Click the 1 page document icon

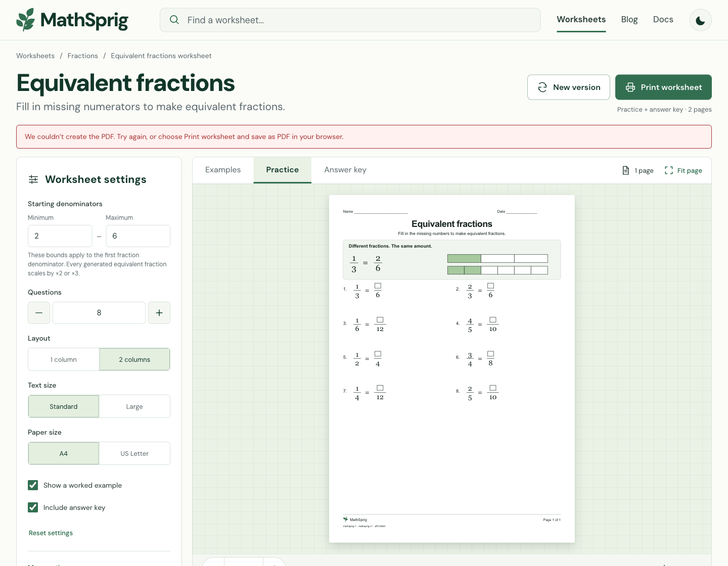click(x=626, y=170)
